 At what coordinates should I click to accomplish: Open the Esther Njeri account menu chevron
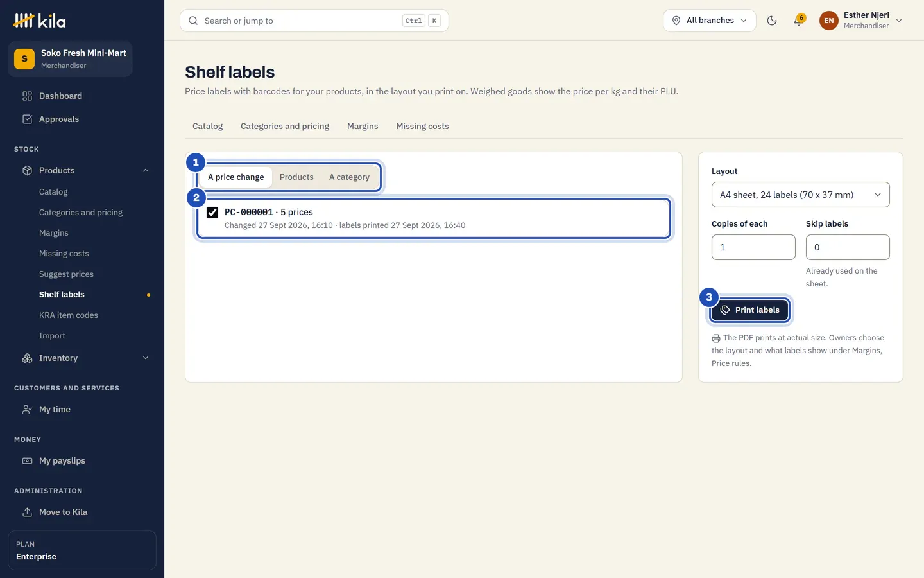tap(899, 21)
